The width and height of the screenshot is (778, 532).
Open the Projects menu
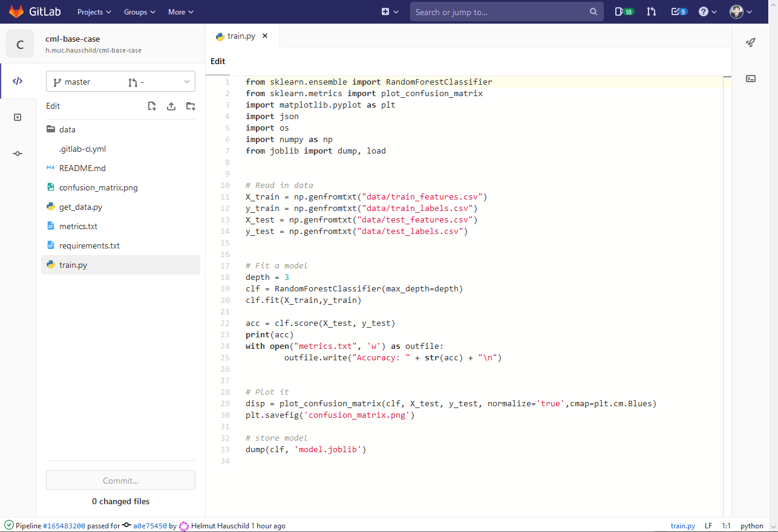coord(94,11)
